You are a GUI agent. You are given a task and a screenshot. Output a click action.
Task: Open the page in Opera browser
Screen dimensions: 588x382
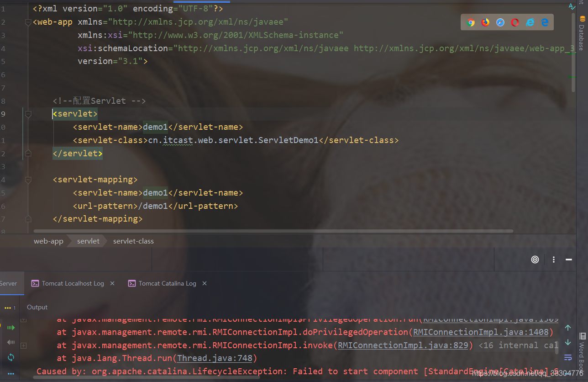515,22
